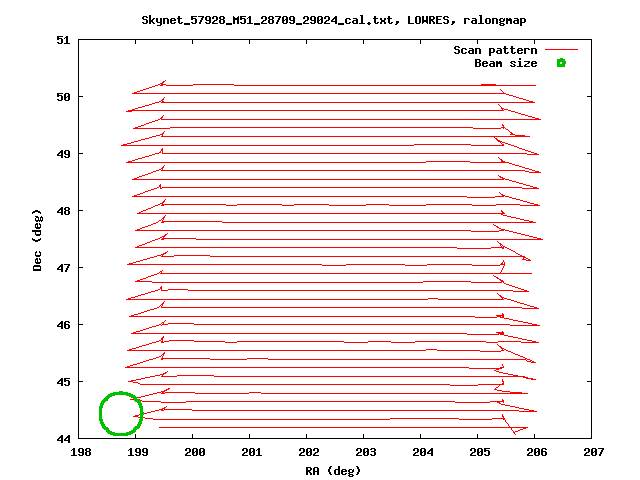The image size is (640, 480).
Task: Click Dec axis tick label 44
Action: pos(63,439)
